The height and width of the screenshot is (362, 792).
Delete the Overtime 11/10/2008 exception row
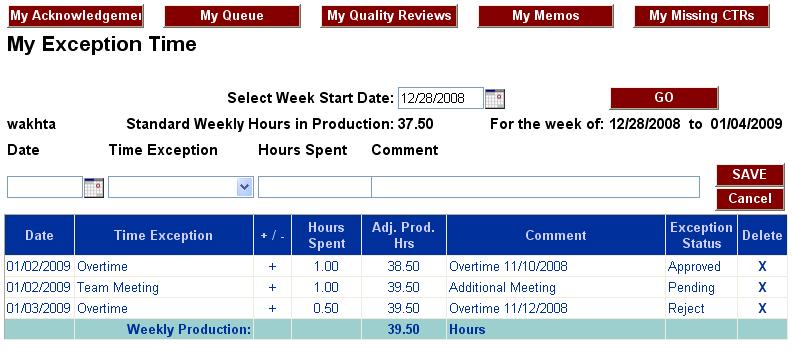pos(762,266)
